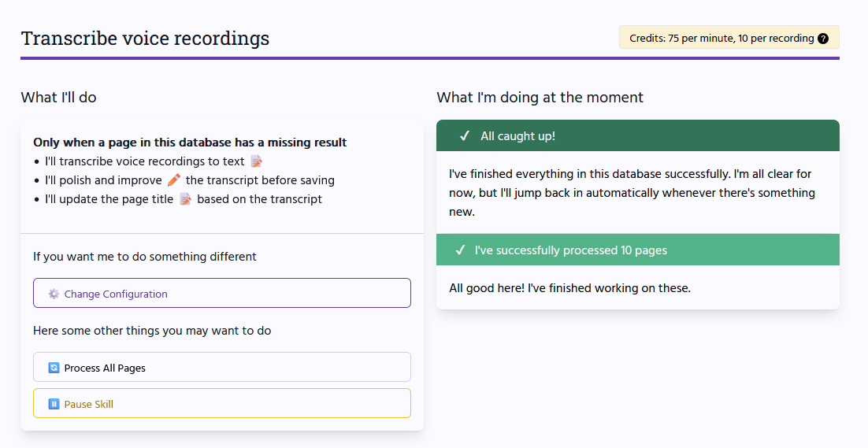868x448 pixels.
Task: Click the checkmark beside 'All caught up!'
Action: point(465,136)
